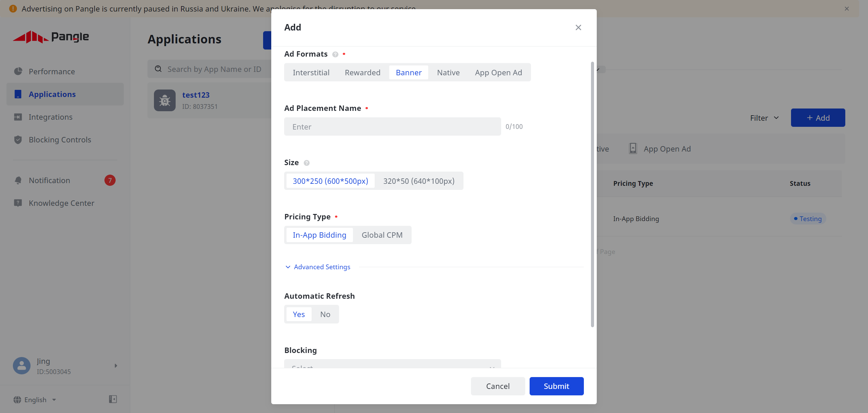Select No for Automatic Refresh
This screenshot has height=413, width=868.
(x=325, y=314)
